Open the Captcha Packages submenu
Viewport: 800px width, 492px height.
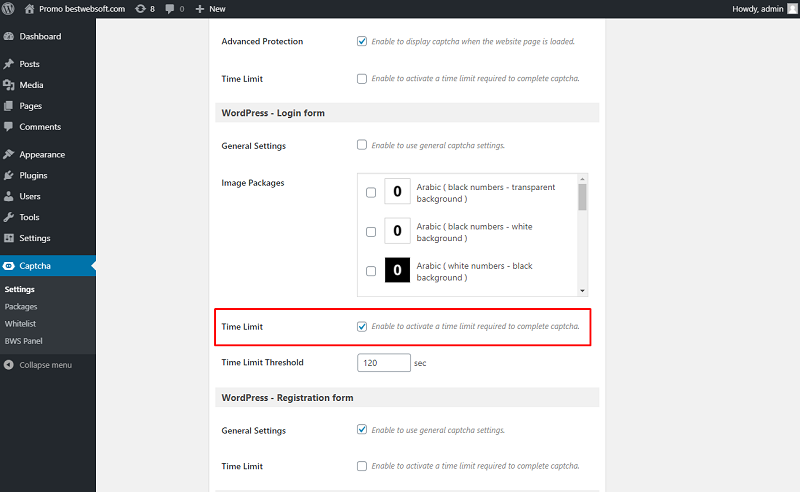click(x=21, y=306)
